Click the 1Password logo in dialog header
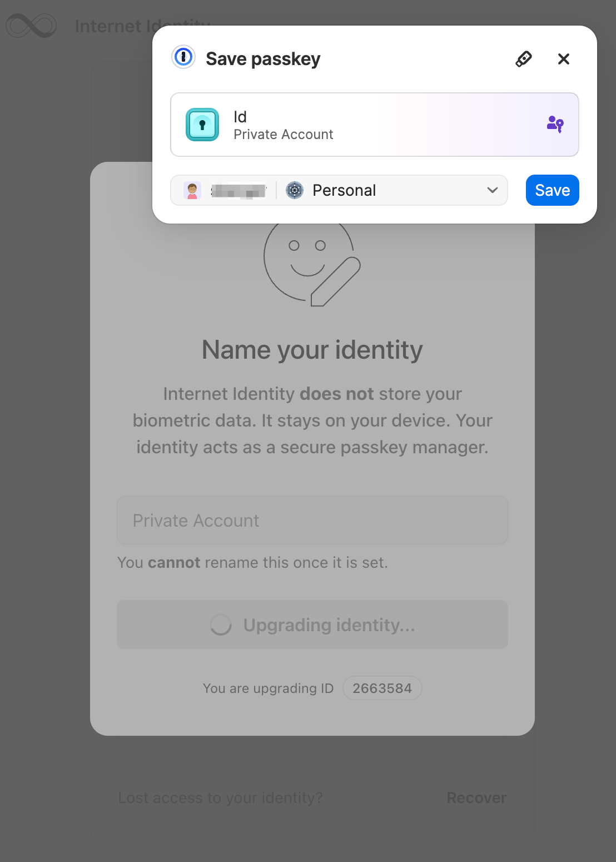The height and width of the screenshot is (862, 616). pos(183,57)
